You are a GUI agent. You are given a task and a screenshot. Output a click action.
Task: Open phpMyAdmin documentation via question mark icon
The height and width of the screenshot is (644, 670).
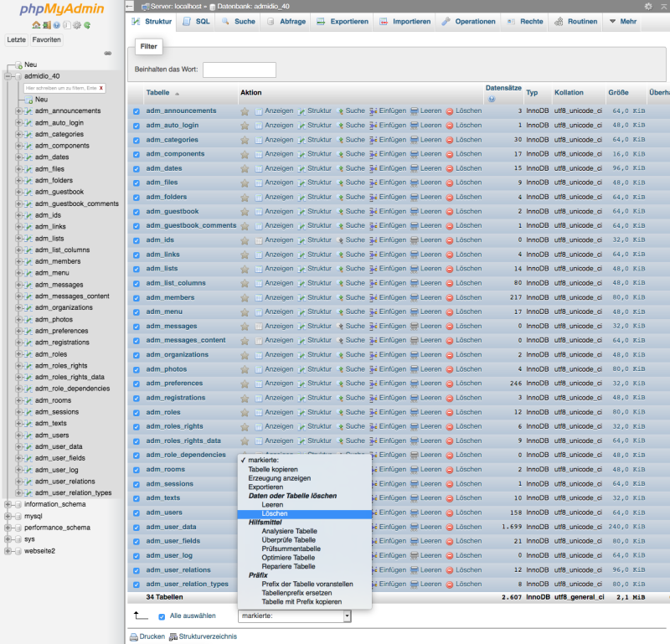tap(56, 24)
